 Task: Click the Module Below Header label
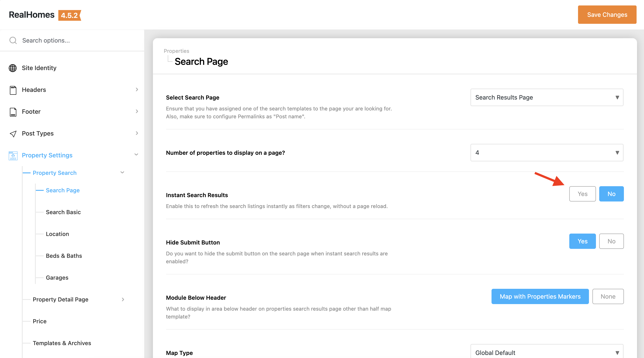196,298
